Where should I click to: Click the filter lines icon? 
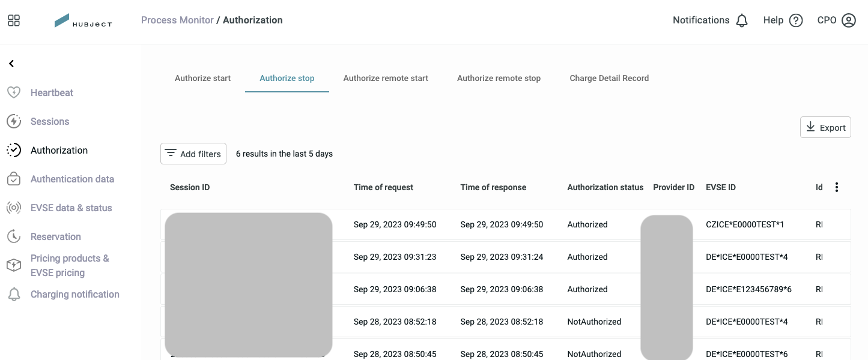(x=171, y=153)
